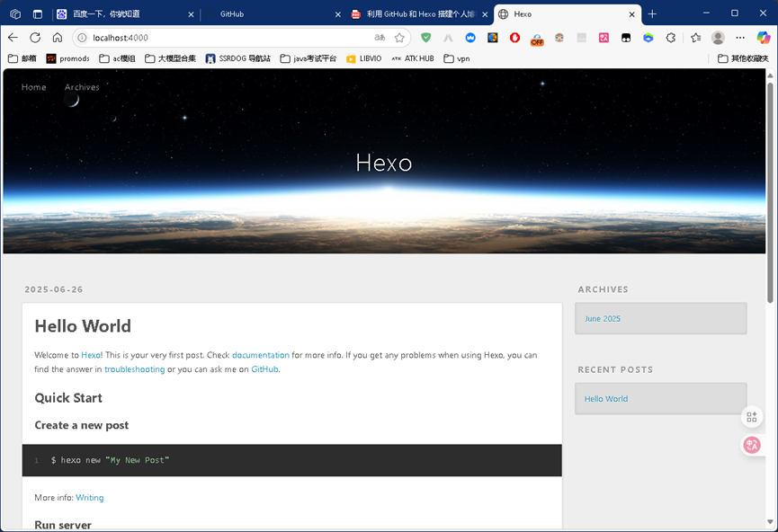This screenshot has height=532, width=778.
Task: Open the promods bookmark
Action: tap(68, 58)
